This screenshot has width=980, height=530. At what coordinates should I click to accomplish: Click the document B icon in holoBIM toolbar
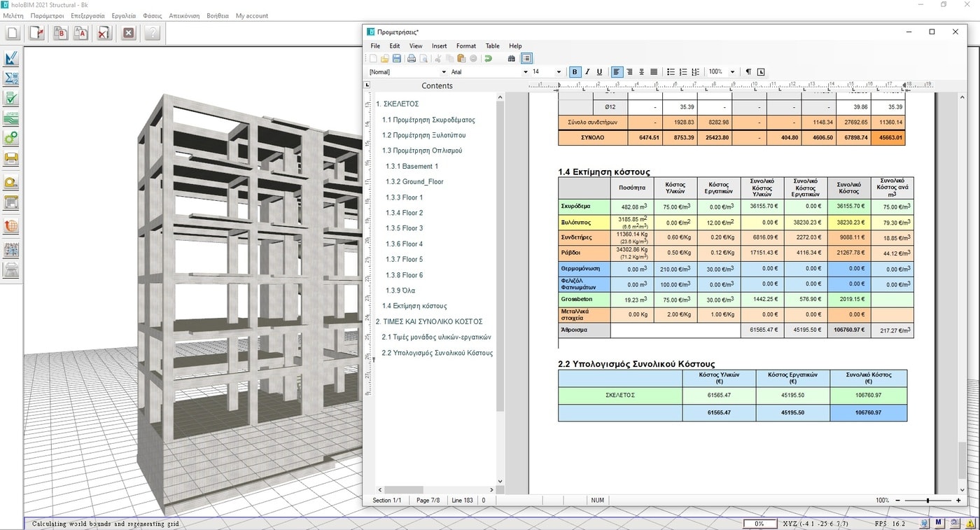coord(60,33)
